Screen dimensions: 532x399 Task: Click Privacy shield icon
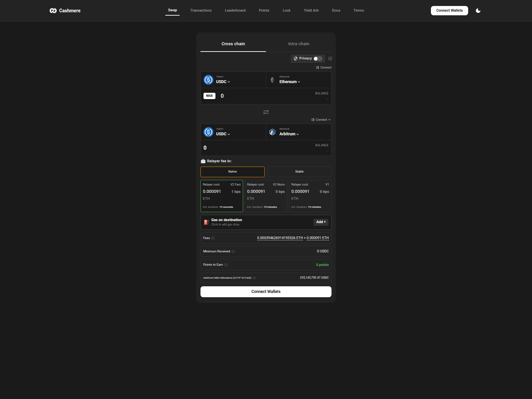pyautogui.click(x=296, y=59)
